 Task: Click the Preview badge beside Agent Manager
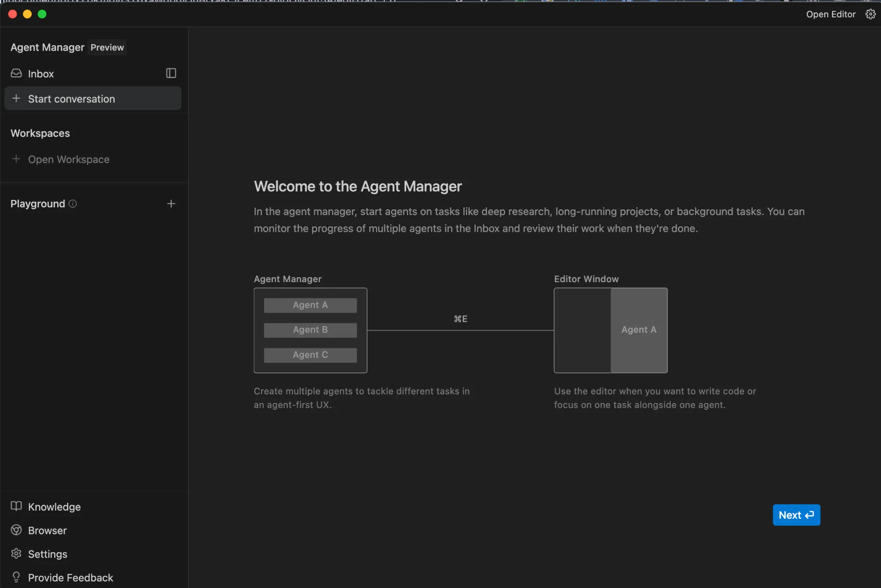point(107,47)
